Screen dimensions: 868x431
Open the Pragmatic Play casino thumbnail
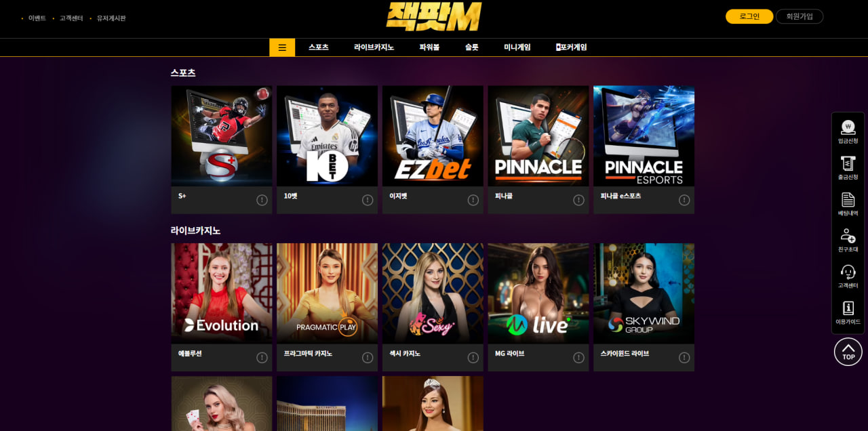(x=327, y=293)
